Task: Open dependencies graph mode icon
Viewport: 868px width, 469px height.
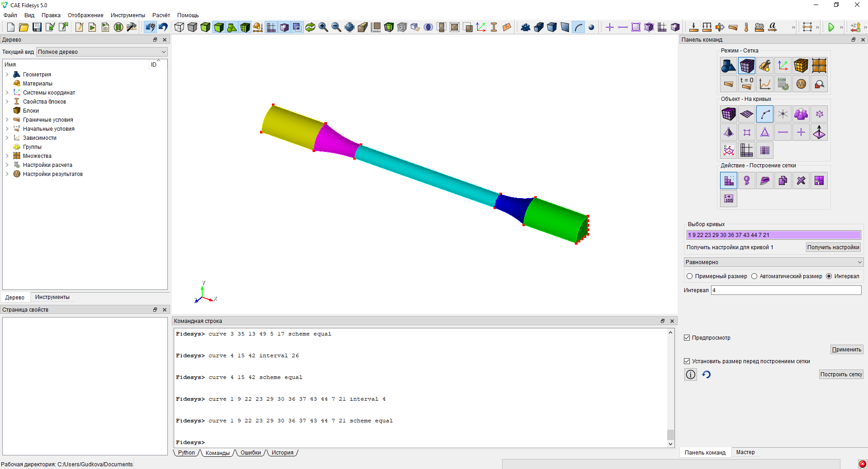Action: pyautogui.click(x=765, y=84)
